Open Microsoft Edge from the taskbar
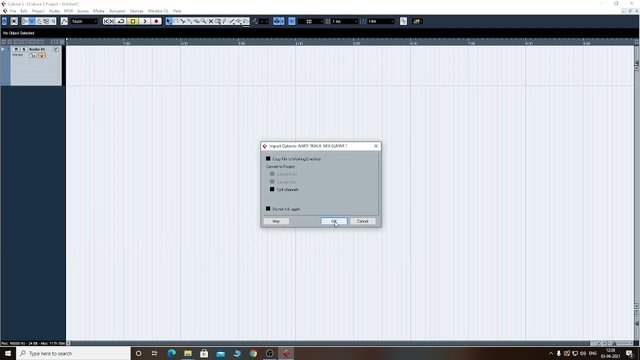Image resolution: width=640 pixels, height=360 pixels. point(171,353)
